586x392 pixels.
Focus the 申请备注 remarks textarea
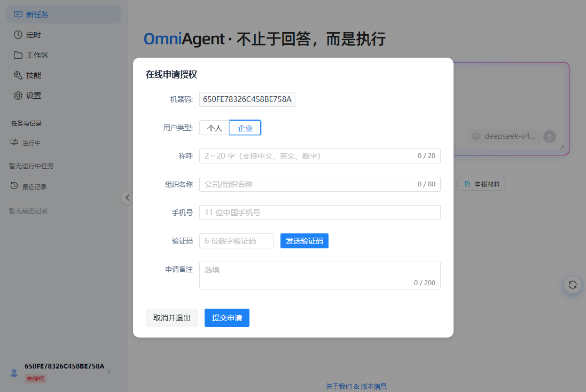320,276
